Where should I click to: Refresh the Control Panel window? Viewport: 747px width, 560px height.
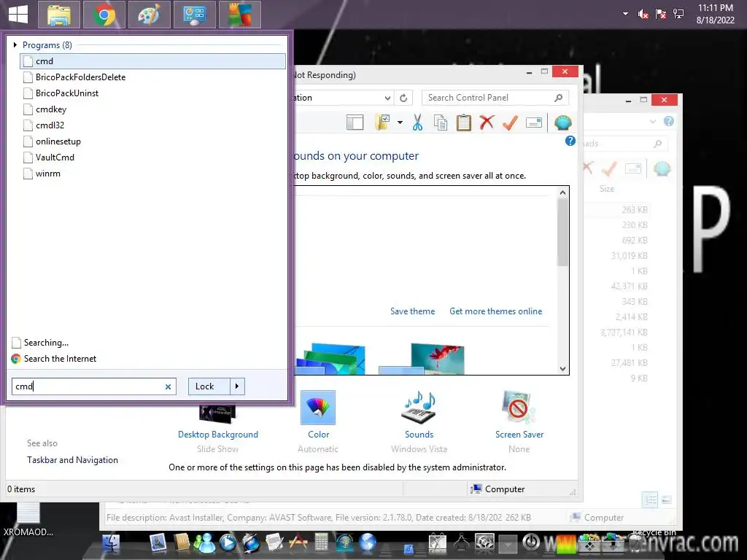(403, 98)
